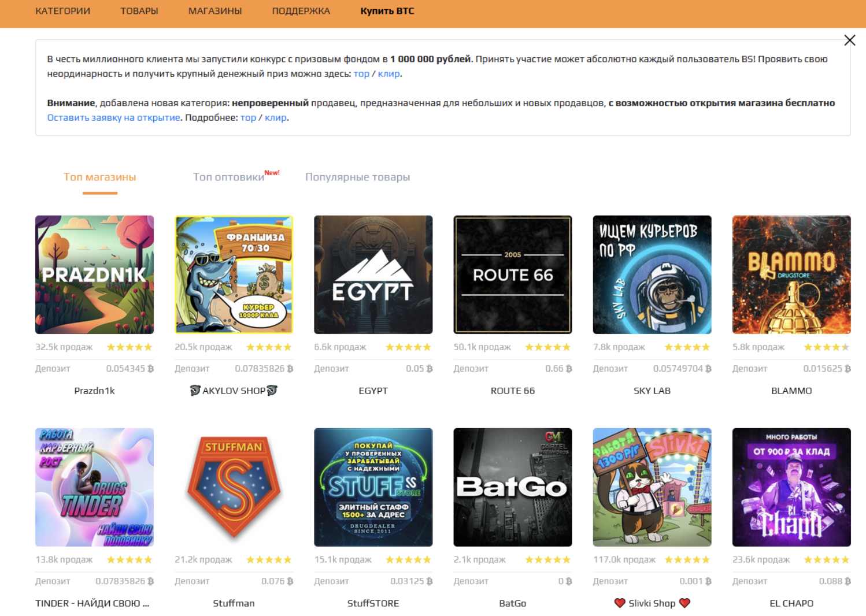Click the Prazdn1k shop thumbnail

[x=94, y=274]
